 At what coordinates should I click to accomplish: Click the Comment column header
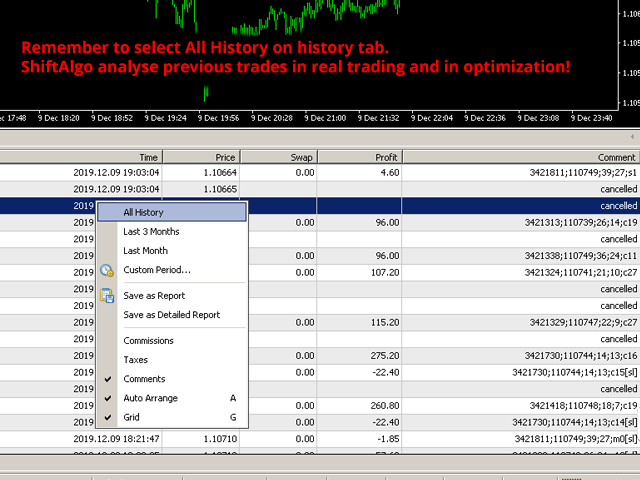pos(520,157)
